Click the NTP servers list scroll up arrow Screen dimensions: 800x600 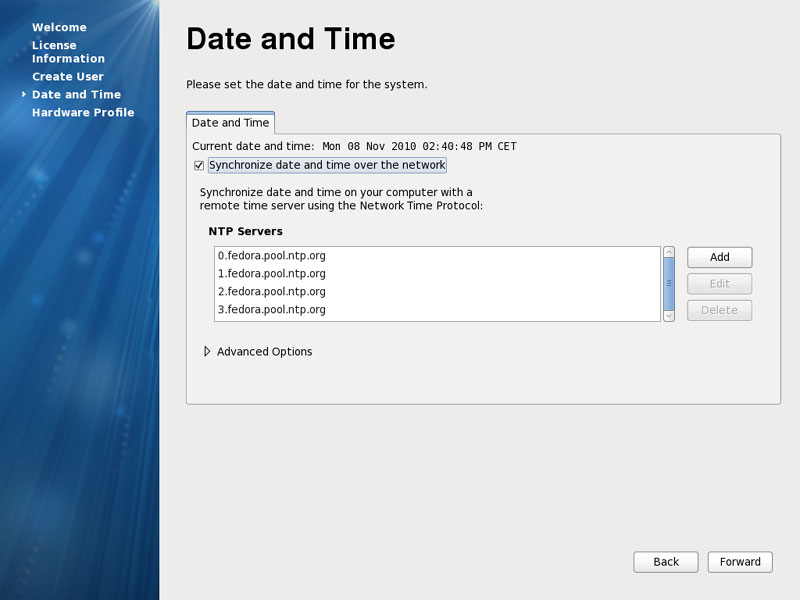tap(669, 252)
